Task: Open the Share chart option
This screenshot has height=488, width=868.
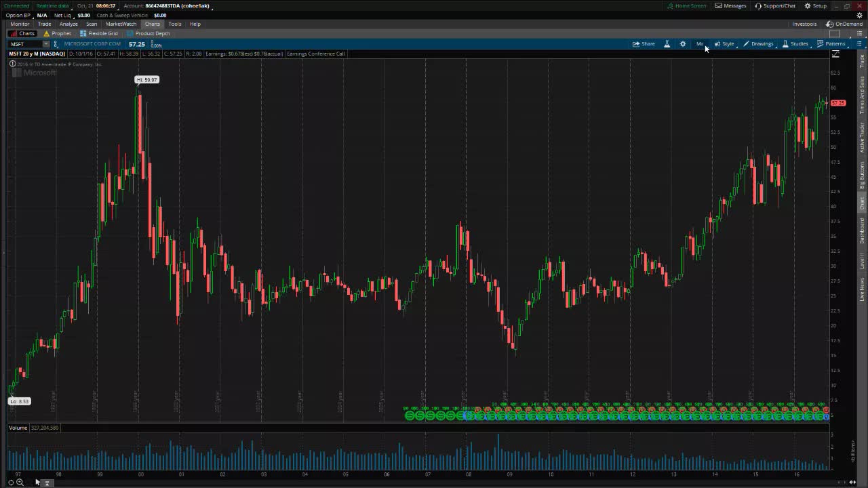Action: (x=644, y=44)
